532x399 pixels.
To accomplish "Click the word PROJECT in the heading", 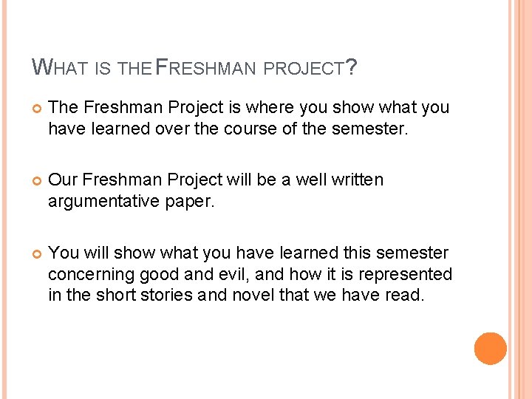I will tap(303, 69).
